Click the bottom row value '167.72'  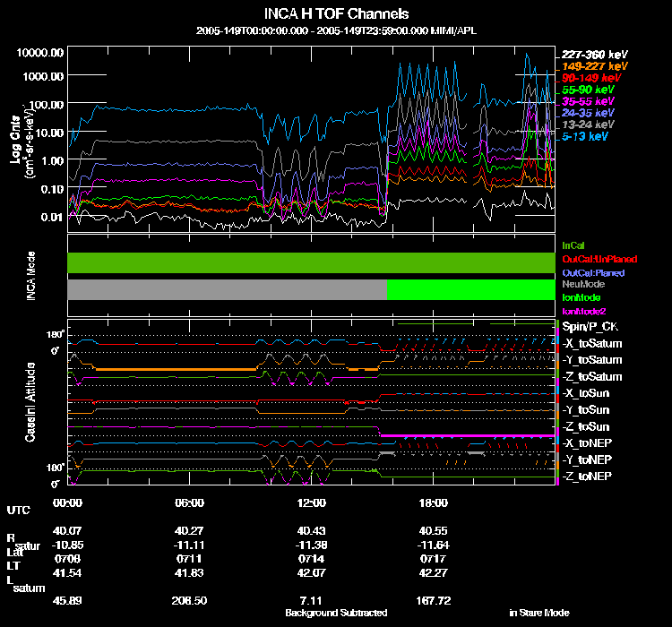click(x=433, y=600)
